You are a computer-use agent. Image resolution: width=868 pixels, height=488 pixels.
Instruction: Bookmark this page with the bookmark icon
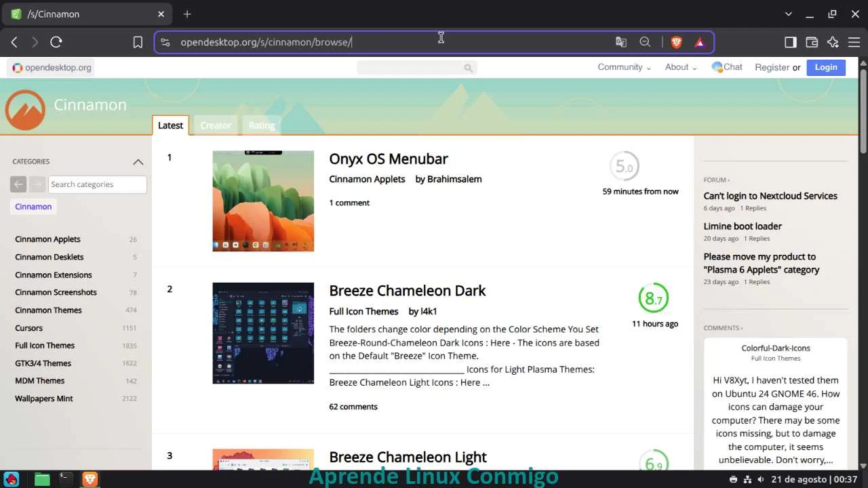pos(138,42)
